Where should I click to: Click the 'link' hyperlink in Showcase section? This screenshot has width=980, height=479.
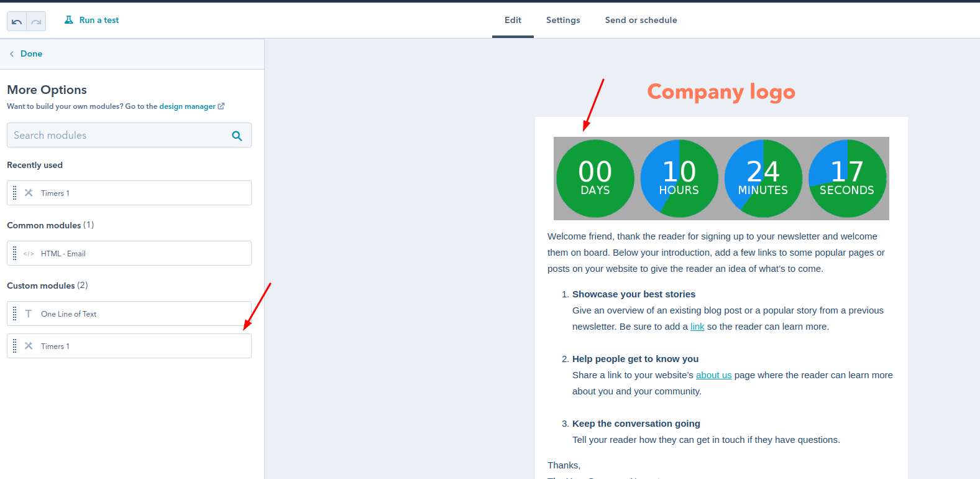click(697, 327)
